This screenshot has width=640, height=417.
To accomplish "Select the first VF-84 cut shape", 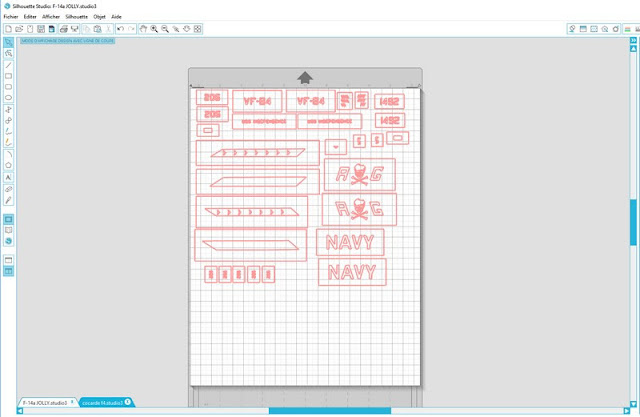I will tap(257, 101).
